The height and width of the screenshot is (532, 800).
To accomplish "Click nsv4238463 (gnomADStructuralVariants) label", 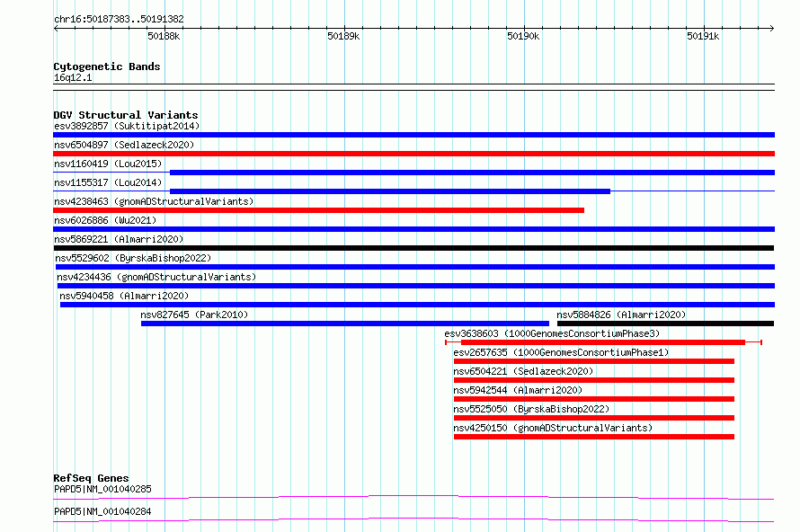I will coord(154,201).
